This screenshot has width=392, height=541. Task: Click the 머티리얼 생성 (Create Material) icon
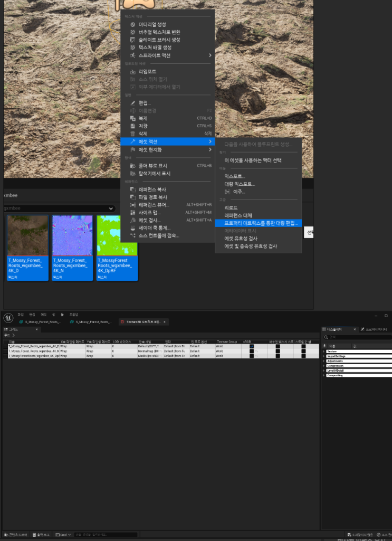click(133, 24)
